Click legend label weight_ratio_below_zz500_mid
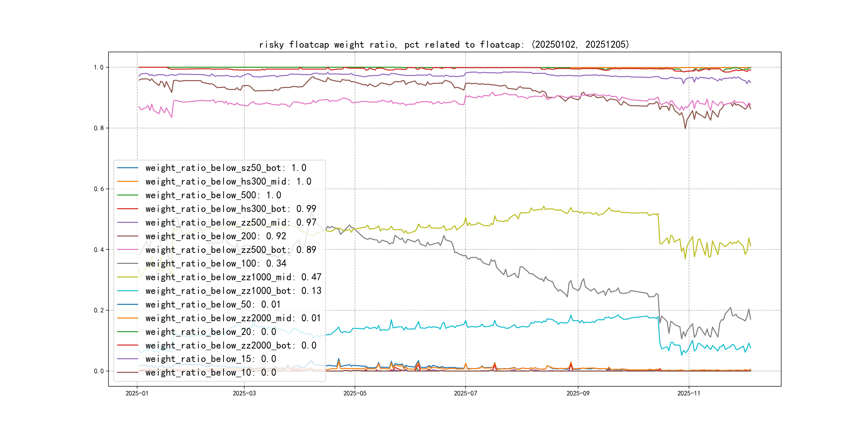The width and height of the screenshot is (868, 434). click(230, 222)
